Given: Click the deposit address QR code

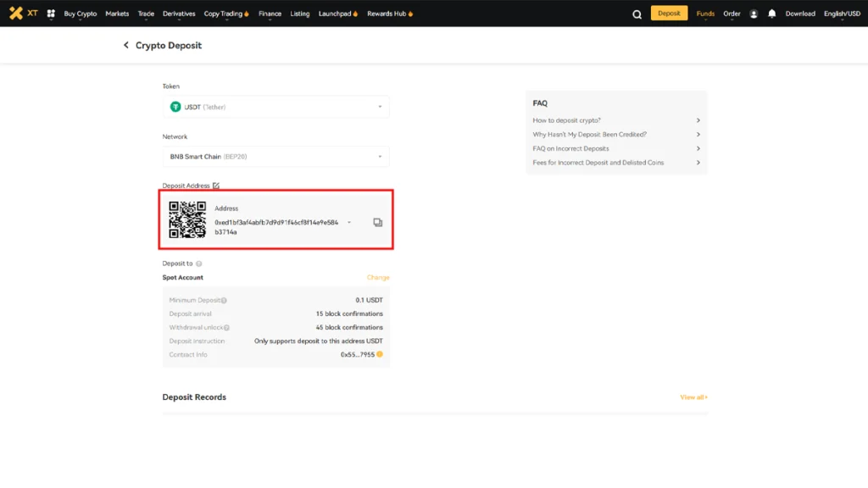Looking at the screenshot, I should [187, 219].
